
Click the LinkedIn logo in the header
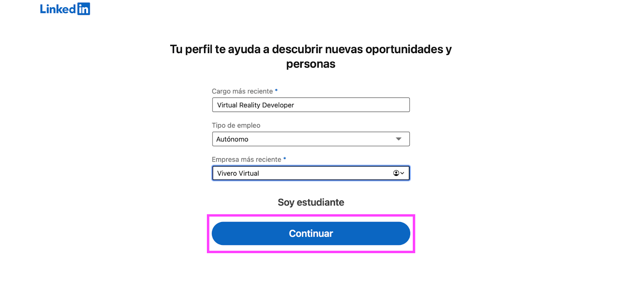65,9
